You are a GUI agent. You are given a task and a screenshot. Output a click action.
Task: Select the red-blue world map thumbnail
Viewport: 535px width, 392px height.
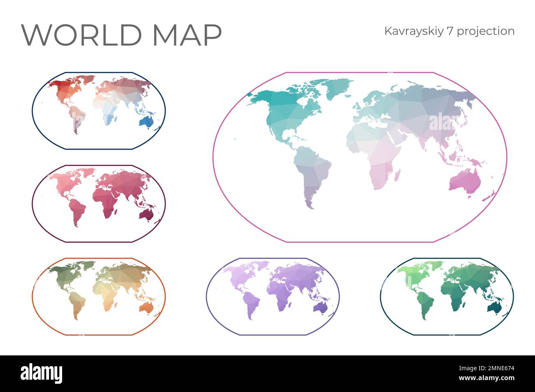(x=99, y=111)
